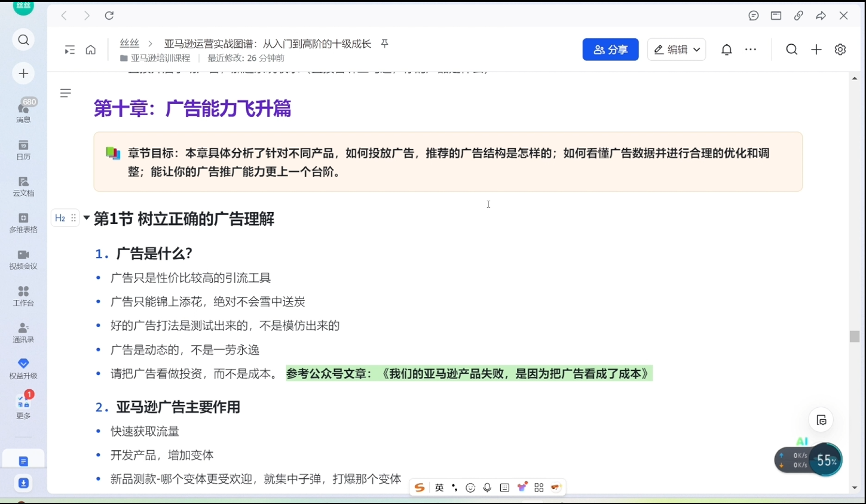Toggle the sidebar directory collapse icon
This screenshot has height=504, width=866.
(x=69, y=50)
